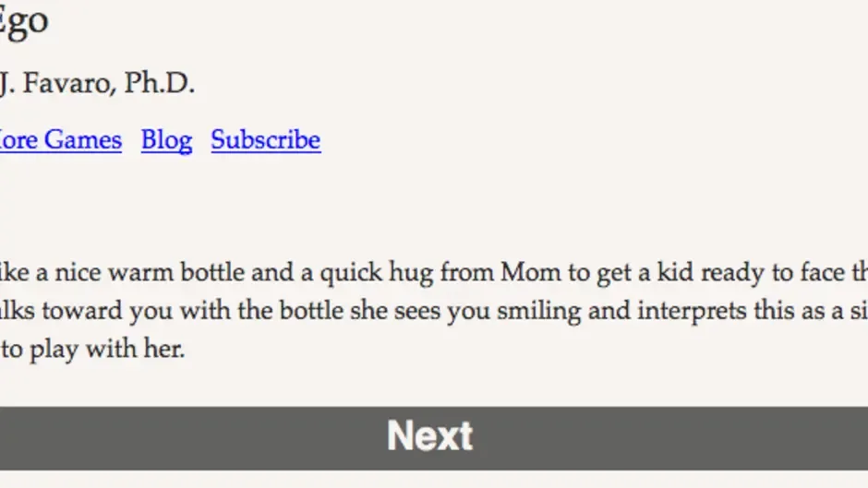
Task: Click the word Mom in the paragraph
Action: (530, 272)
